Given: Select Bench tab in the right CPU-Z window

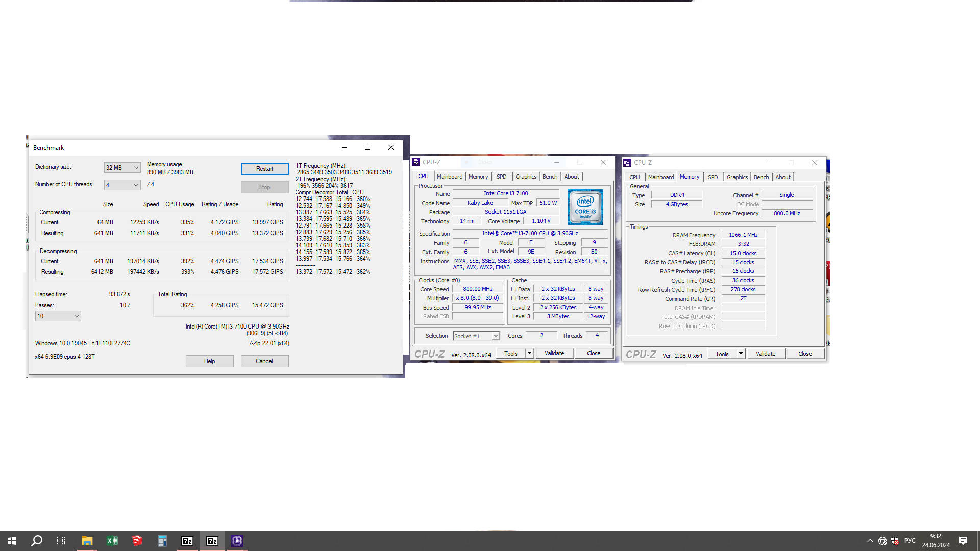Looking at the screenshot, I should (761, 177).
